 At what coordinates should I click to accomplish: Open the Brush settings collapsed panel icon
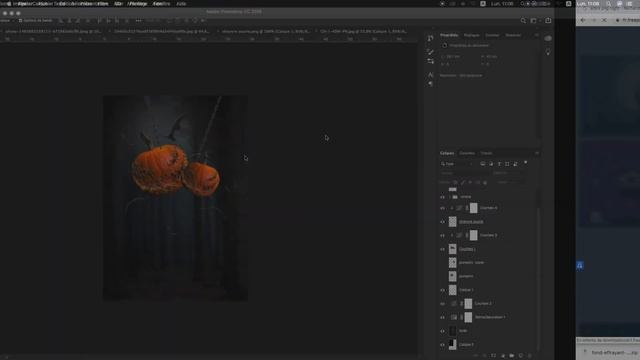pos(430,52)
